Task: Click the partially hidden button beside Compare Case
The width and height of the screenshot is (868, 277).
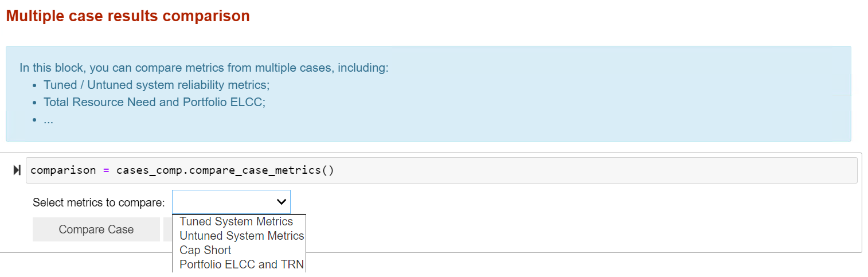Action: (167, 229)
